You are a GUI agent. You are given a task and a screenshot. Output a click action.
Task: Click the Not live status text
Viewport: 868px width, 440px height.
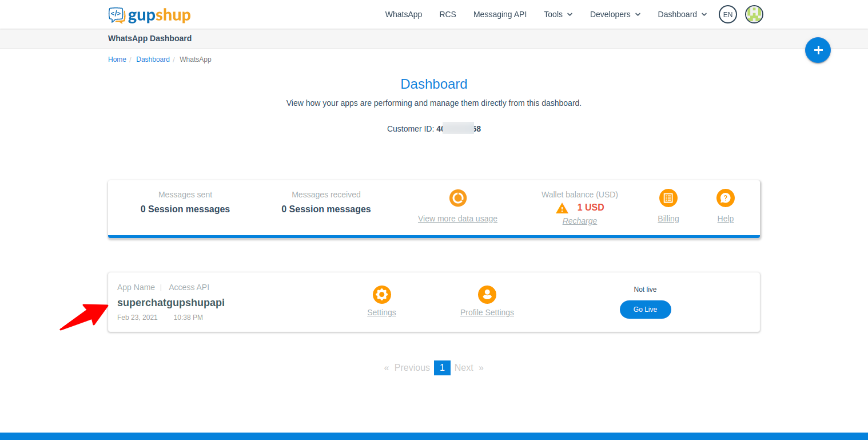coord(646,290)
